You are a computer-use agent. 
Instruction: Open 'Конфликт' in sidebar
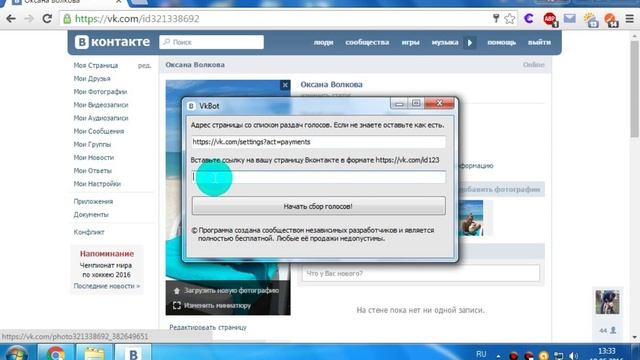(89, 232)
